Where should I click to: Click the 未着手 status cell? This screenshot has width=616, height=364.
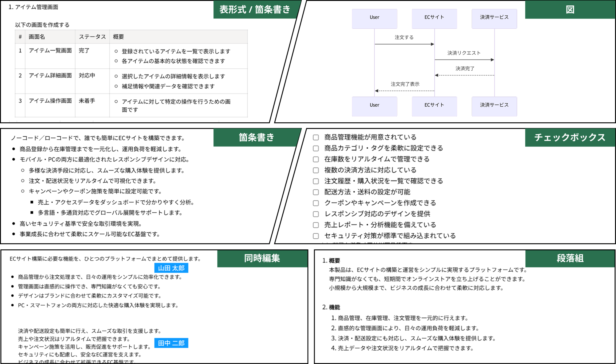click(x=87, y=101)
